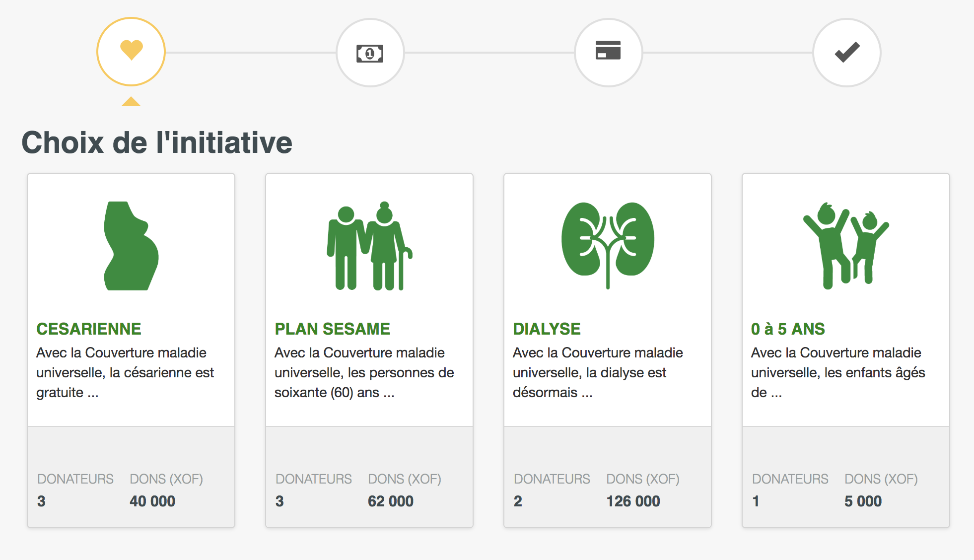Select the 0 à 5 ANS heading
Viewport: 974px width, 560px height.
tap(788, 329)
